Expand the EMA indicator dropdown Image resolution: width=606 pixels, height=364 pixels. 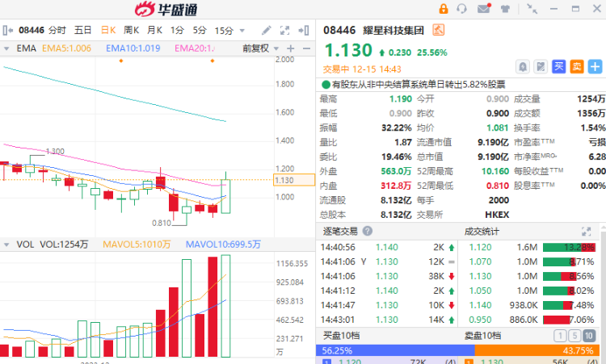pyautogui.click(x=6, y=48)
